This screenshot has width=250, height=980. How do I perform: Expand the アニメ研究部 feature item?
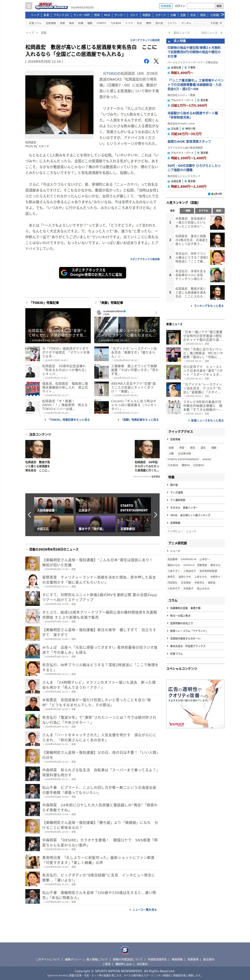click(195, 500)
